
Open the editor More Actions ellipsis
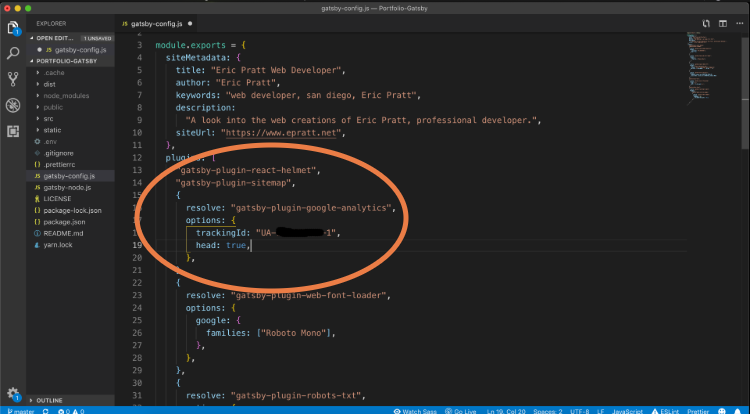[x=740, y=23]
